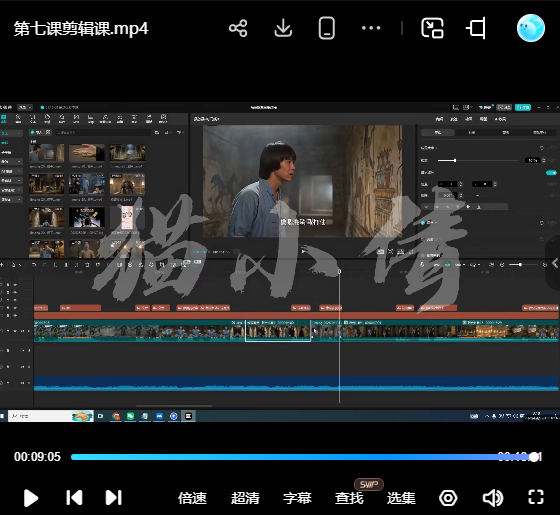This screenshot has height=515, width=560.
Task: Click the horizontal scrollbar below the timeline
Action: point(174,406)
